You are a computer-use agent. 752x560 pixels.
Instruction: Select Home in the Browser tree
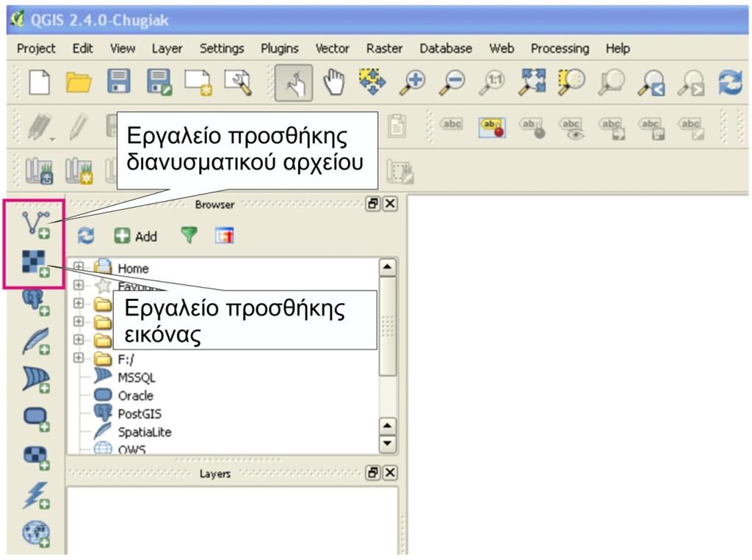point(134,268)
